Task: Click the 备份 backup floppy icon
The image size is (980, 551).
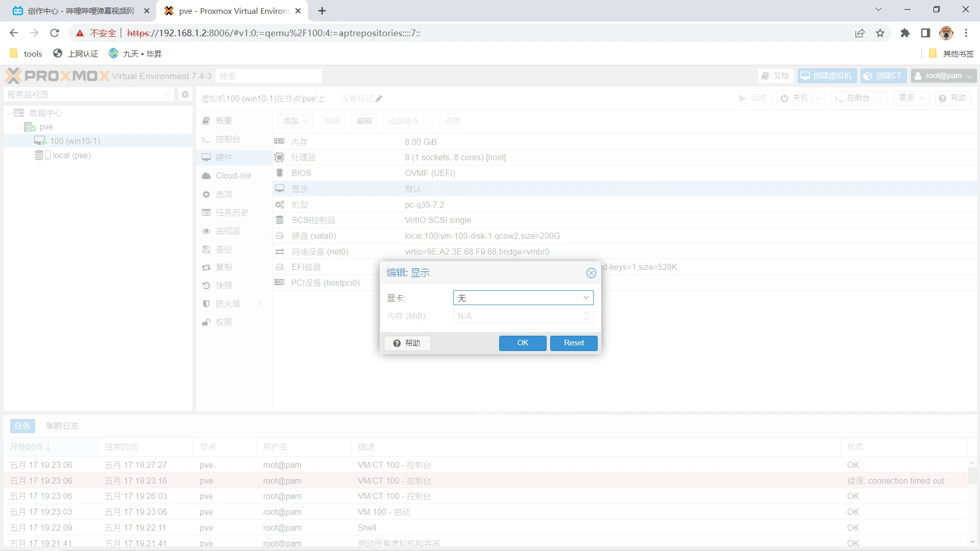Action: coord(206,249)
